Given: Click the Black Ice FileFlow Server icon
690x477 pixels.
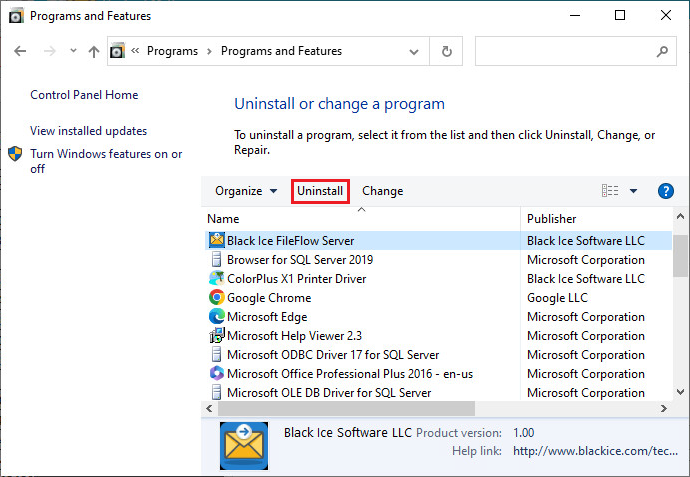Looking at the screenshot, I should coord(217,240).
